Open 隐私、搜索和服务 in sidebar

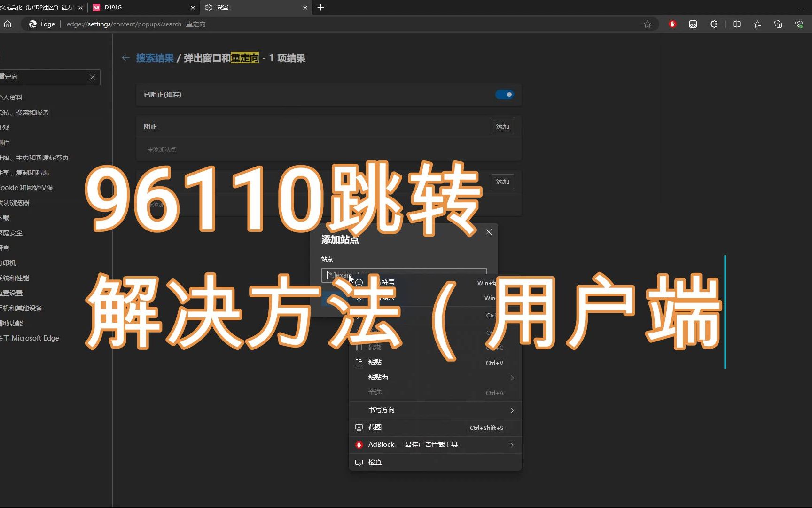tap(24, 112)
